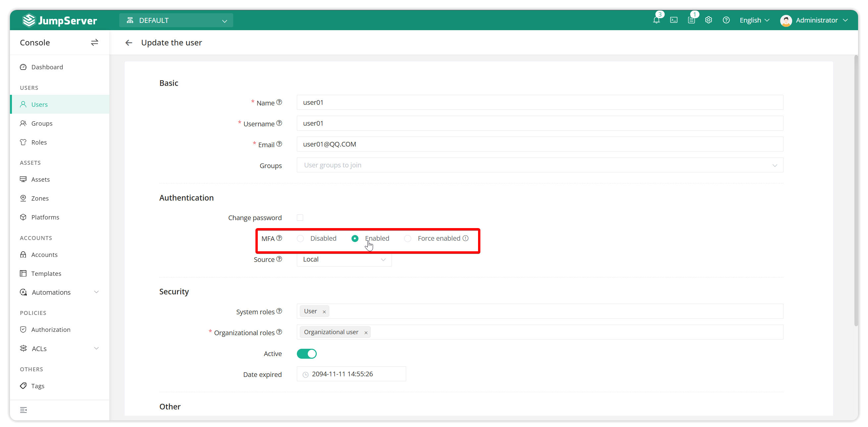Open the English language dropdown
The height and width of the screenshot is (427, 868).
[x=754, y=20]
